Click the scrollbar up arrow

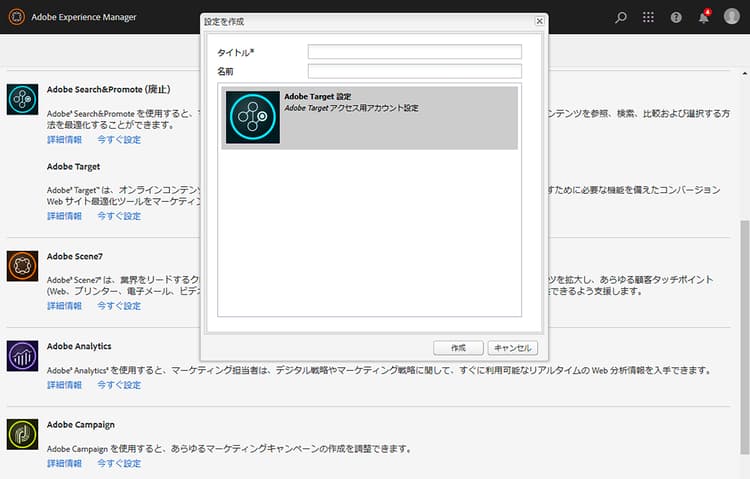(745, 74)
